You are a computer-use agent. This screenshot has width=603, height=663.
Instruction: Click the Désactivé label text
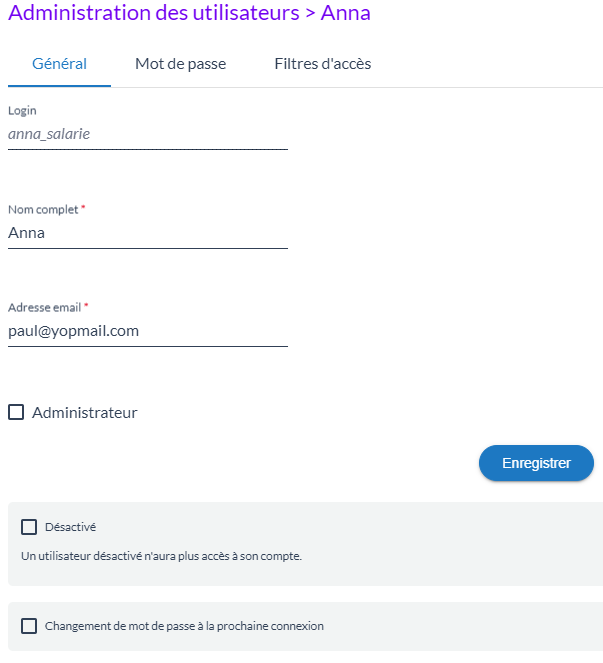pyautogui.click(x=70, y=527)
